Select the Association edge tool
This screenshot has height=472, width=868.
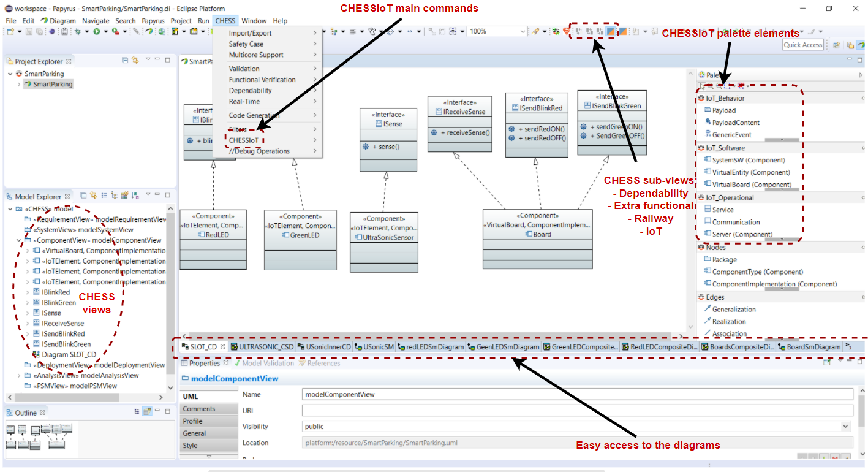(725, 333)
